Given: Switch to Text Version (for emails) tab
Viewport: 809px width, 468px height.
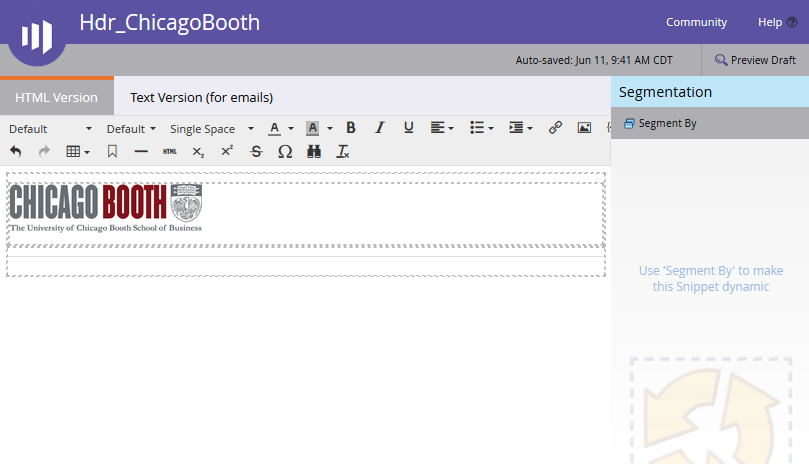Looking at the screenshot, I should [201, 97].
